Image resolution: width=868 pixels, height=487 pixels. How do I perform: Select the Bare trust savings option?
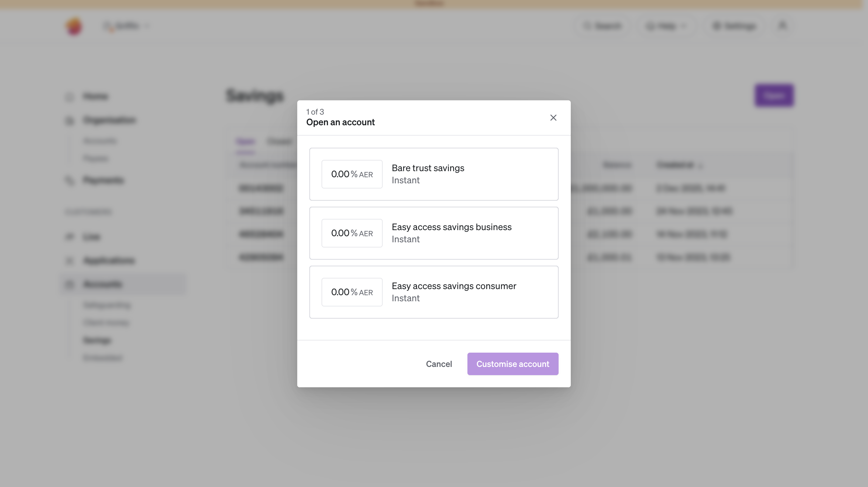[434, 174]
